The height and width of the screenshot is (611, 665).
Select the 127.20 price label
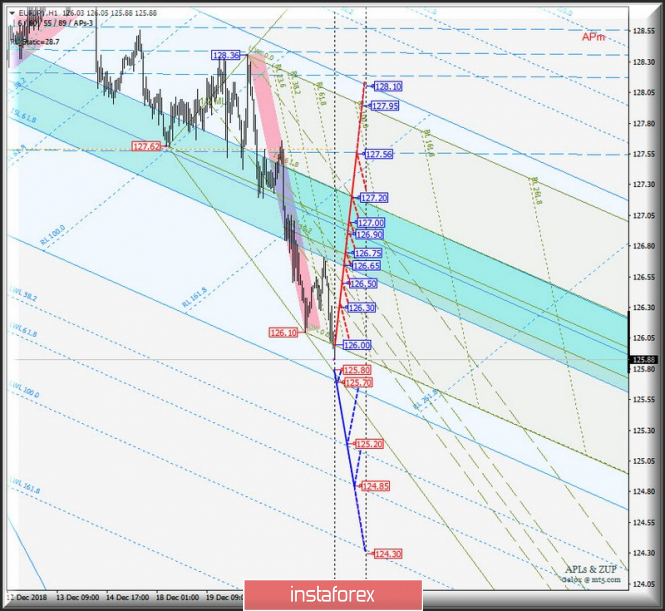coord(374,198)
